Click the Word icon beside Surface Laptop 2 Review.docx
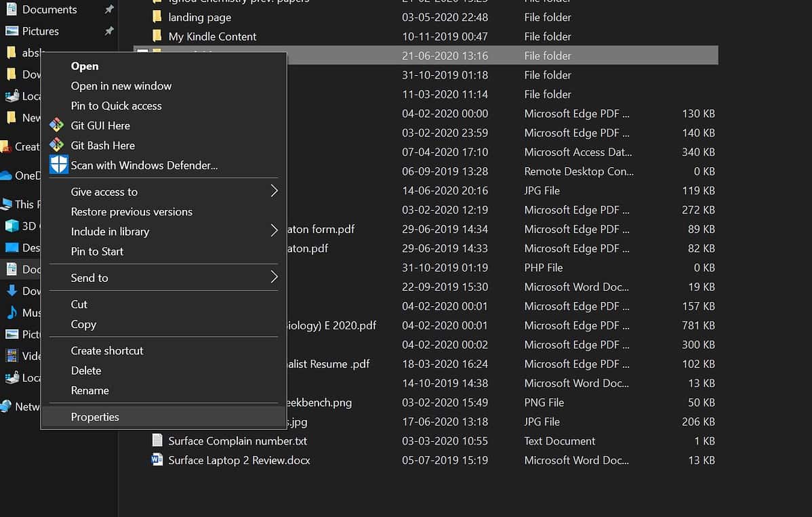This screenshot has width=812, height=517. (157, 460)
